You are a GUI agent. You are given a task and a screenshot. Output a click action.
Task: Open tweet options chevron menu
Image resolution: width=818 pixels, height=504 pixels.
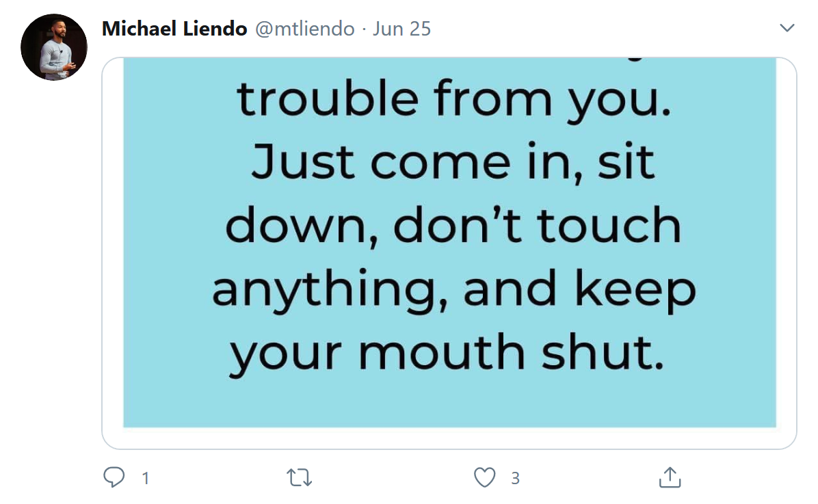coord(787,27)
